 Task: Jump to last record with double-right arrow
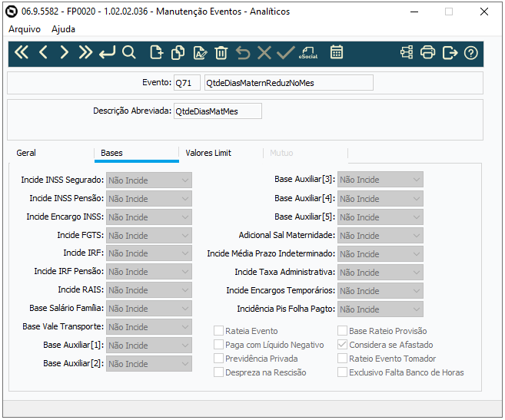tap(85, 52)
